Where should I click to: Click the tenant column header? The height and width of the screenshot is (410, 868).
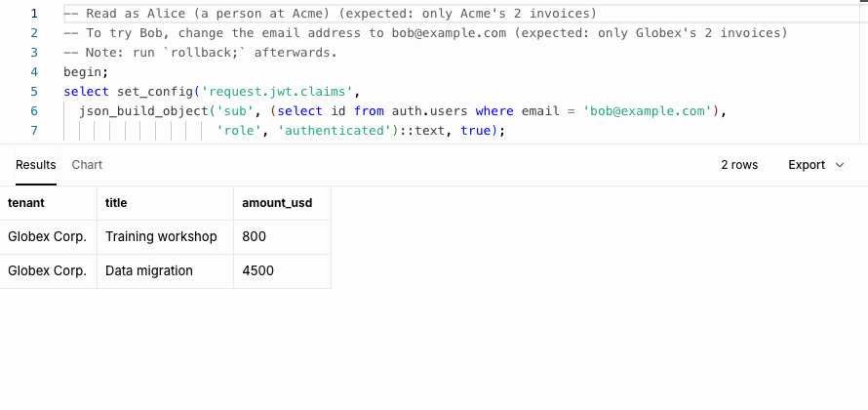(x=48, y=203)
